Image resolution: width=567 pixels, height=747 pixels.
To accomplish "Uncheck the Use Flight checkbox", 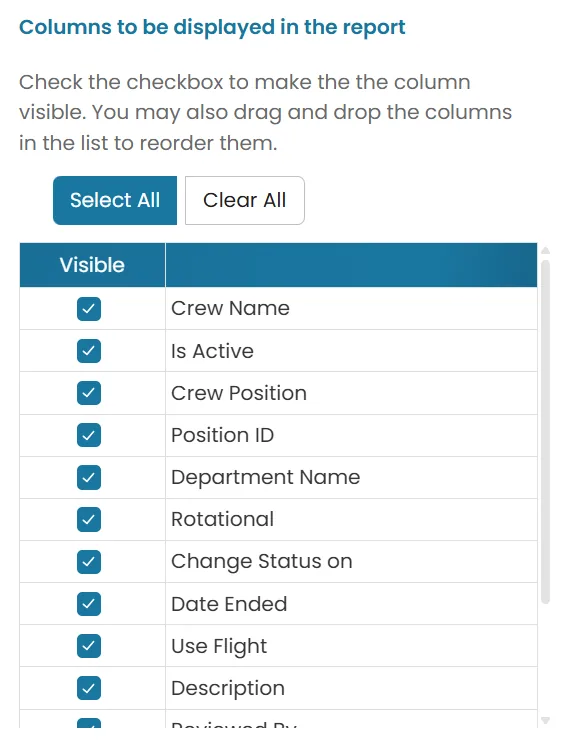I will (89, 646).
